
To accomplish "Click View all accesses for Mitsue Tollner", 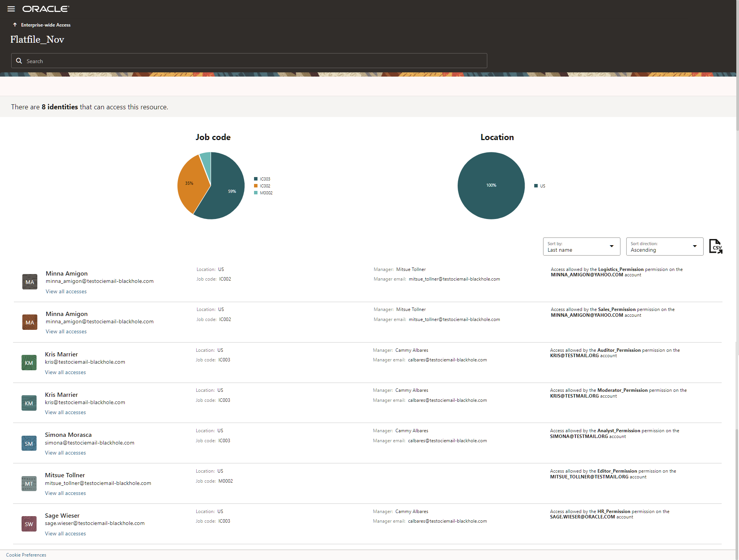I will pos(65,493).
